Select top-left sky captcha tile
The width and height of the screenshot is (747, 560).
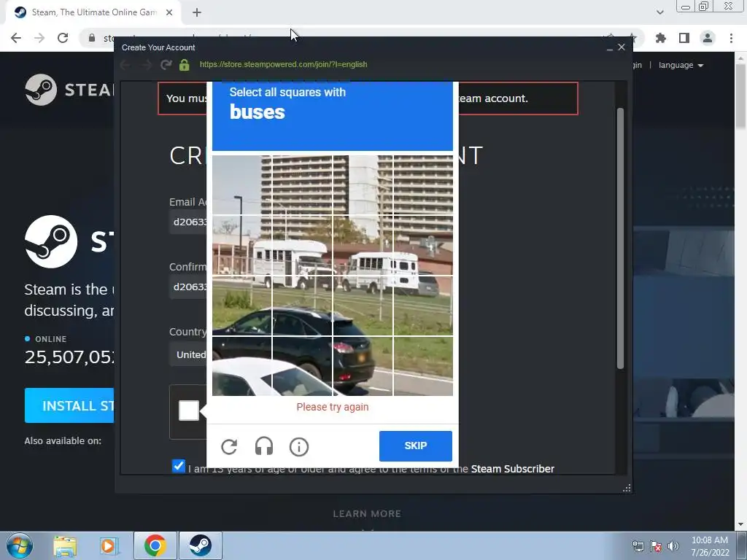click(241, 185)
